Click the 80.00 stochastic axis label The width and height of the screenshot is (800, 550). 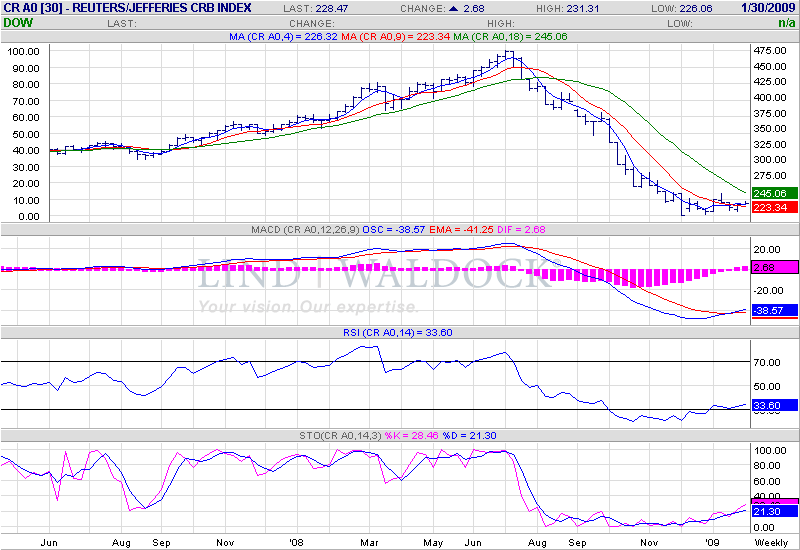point(767,466)
